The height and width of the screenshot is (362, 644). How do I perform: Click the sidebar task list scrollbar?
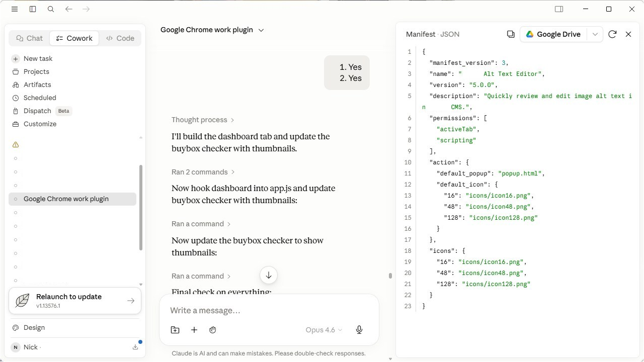(141, 207)
